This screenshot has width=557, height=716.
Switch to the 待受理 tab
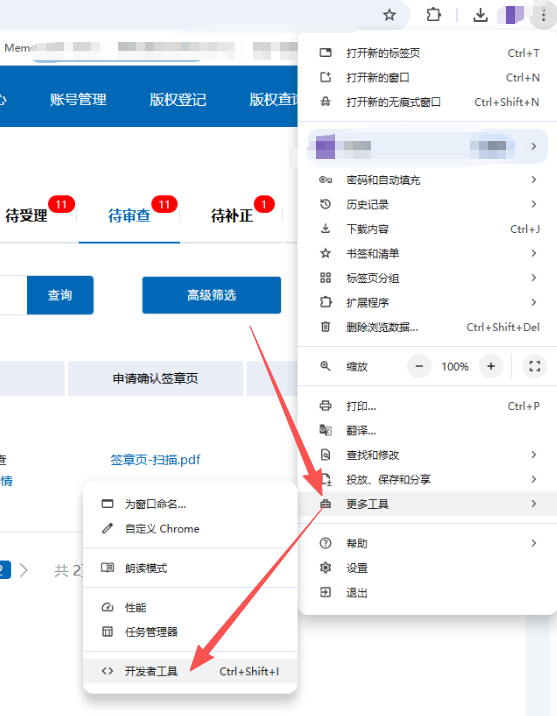pyautogui.click(x=26, y=216)
